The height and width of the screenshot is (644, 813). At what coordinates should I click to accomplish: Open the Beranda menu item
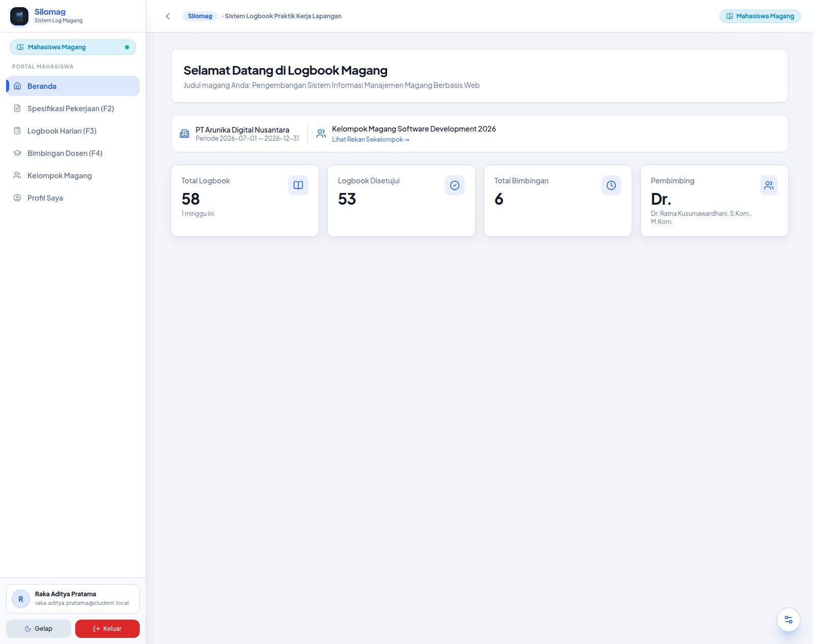pyautogui.click(x=73, y=86)
